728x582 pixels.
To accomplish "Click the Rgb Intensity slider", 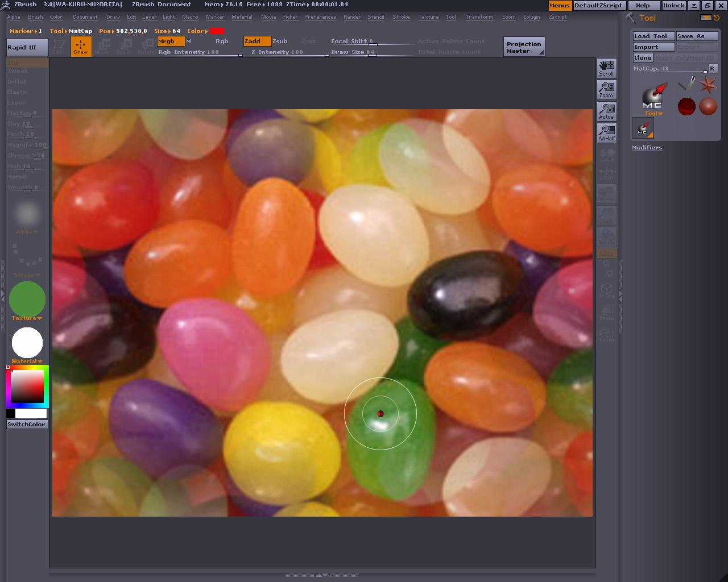I will tap(199, 52).
